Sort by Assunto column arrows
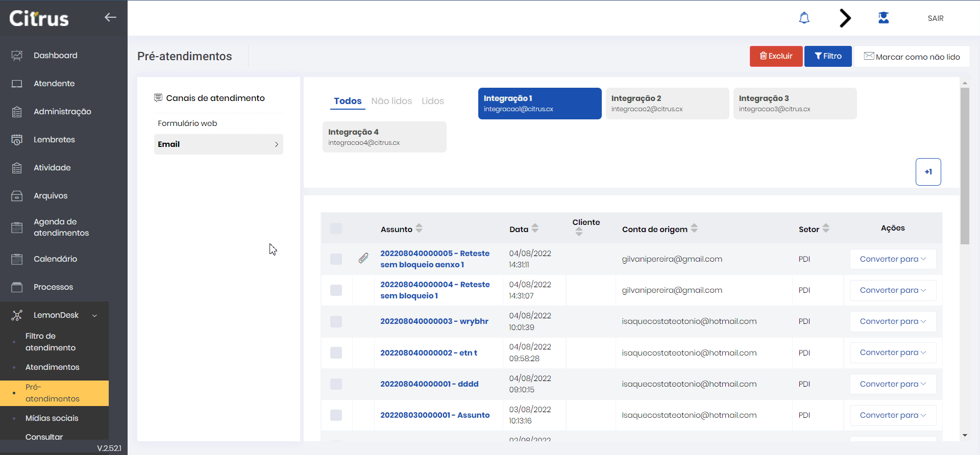The width and height of the screenshot is (980, 455). pos(419,229)
